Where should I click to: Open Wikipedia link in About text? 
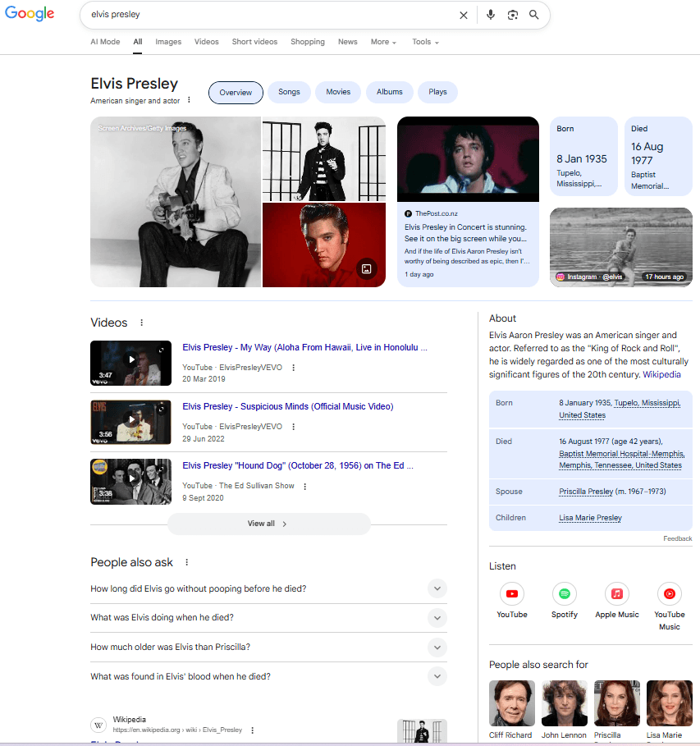coord(661,374)
